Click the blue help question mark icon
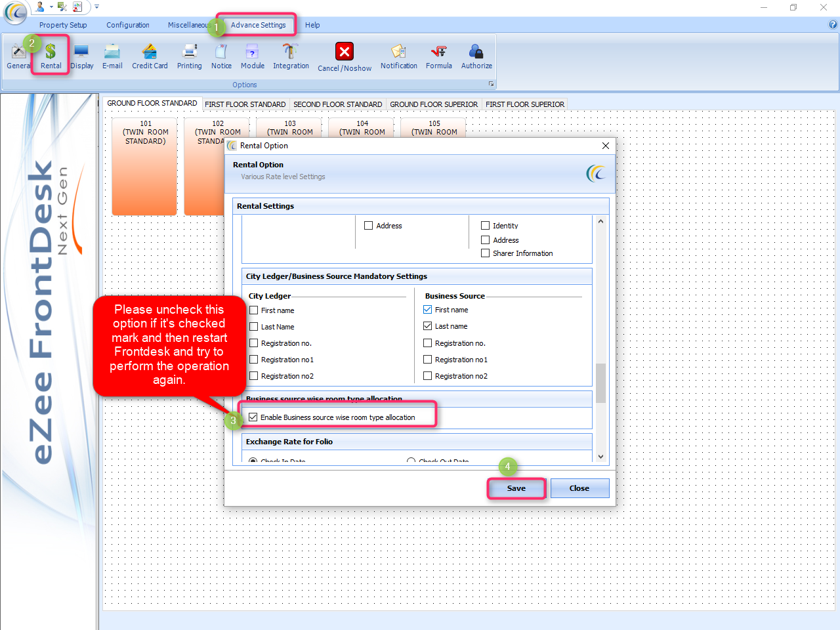Viewport: 840px width, 630px height. (833, 25)
